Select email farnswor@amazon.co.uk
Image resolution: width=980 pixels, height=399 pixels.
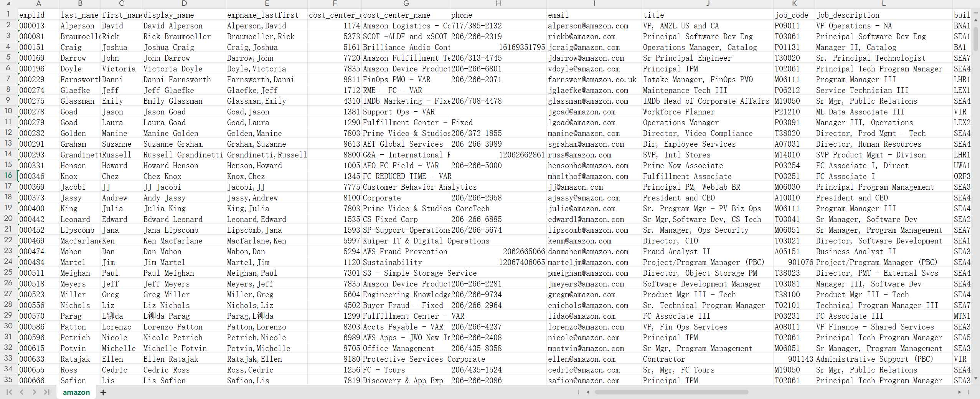pyautogui.click(x=594, y=79)
